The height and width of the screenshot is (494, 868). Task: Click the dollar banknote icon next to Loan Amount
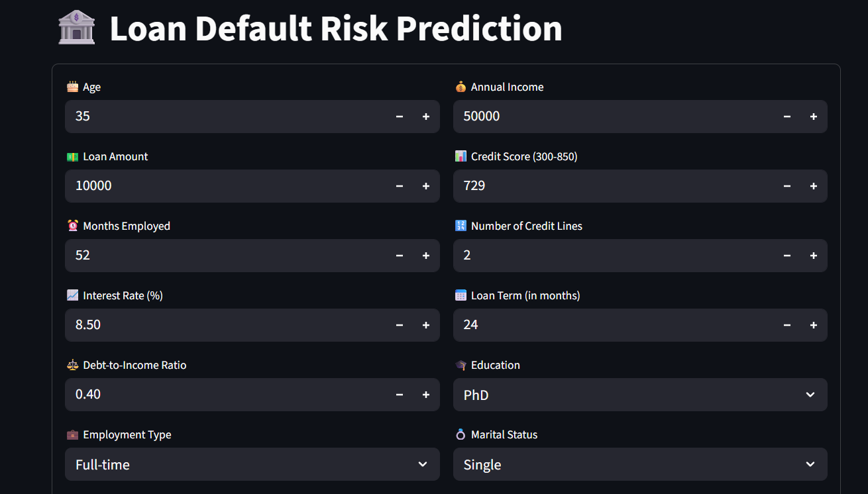pyautogui.click(x=72, y=156)
